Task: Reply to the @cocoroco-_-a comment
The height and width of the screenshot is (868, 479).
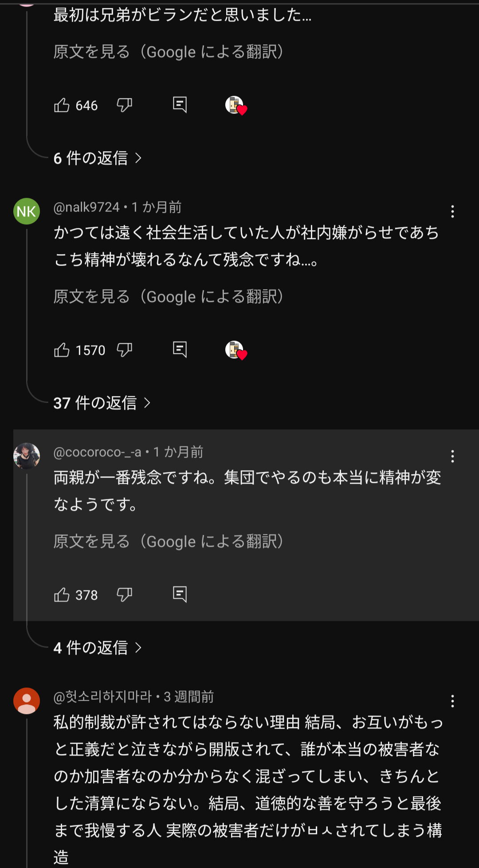Action: point(180,594)
